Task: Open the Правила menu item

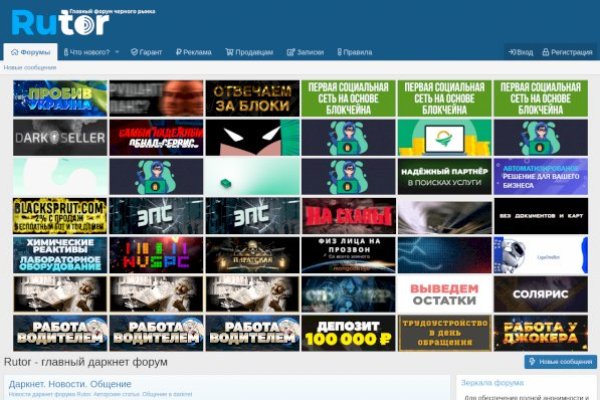Action: click(x=357, y=52)
